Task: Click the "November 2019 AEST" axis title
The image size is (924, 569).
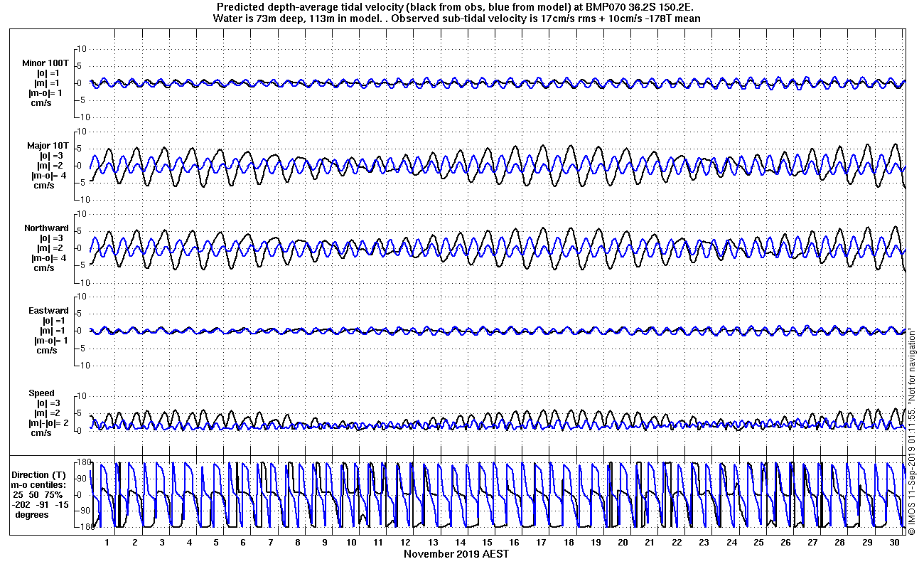Action: tap(456, 554)
